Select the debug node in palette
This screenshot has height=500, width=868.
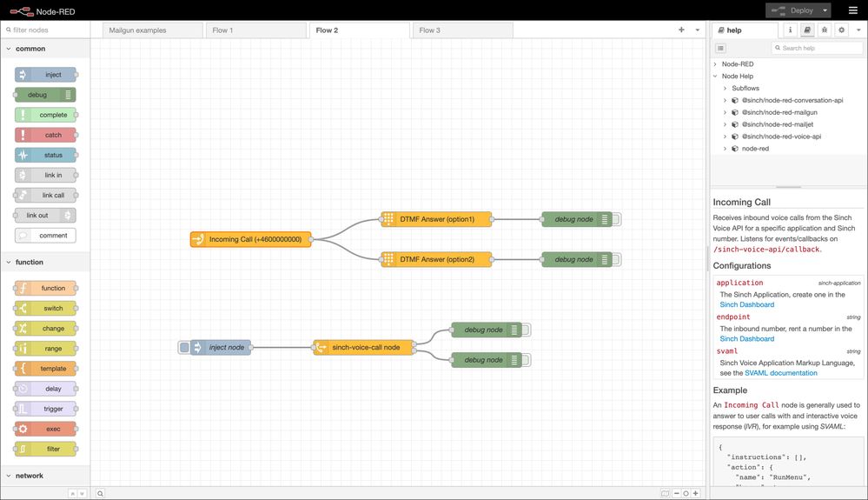[x=45, y=95]
